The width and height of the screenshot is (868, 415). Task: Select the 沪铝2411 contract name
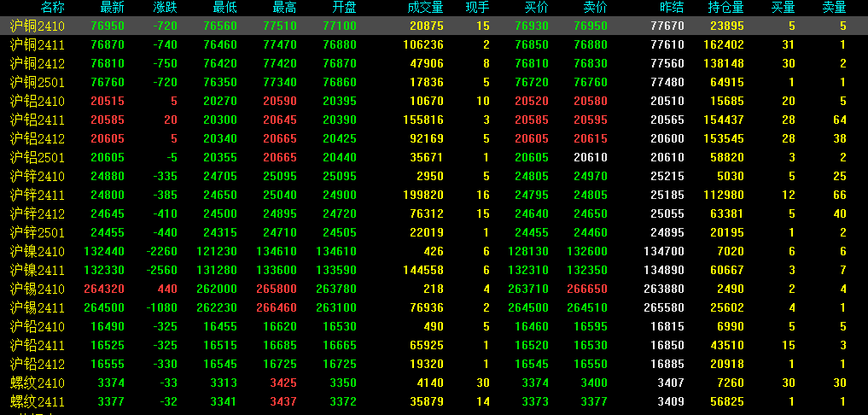[37, 120]
